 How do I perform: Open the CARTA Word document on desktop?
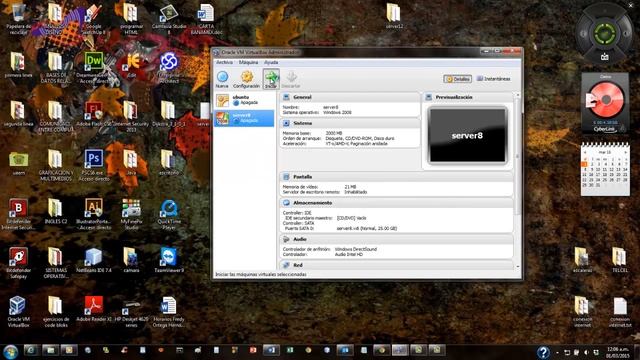[x=206, y=19]
